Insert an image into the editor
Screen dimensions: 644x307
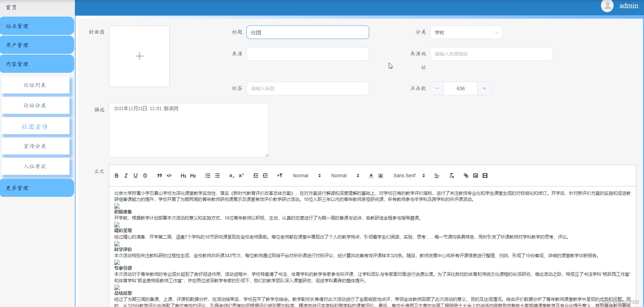tap(475, 175)
